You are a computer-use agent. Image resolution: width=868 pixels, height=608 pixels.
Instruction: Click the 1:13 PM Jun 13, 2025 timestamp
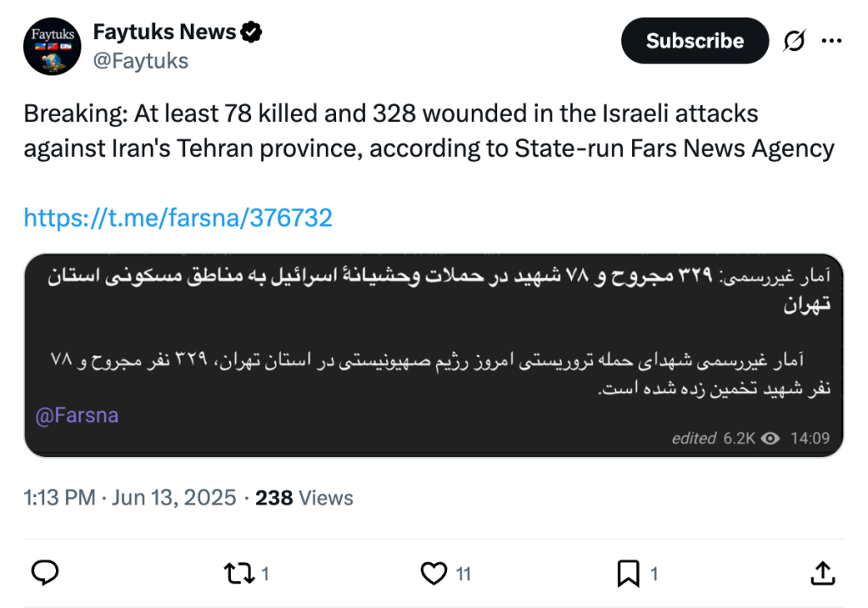pyautogui.click(x=130, y=498)
